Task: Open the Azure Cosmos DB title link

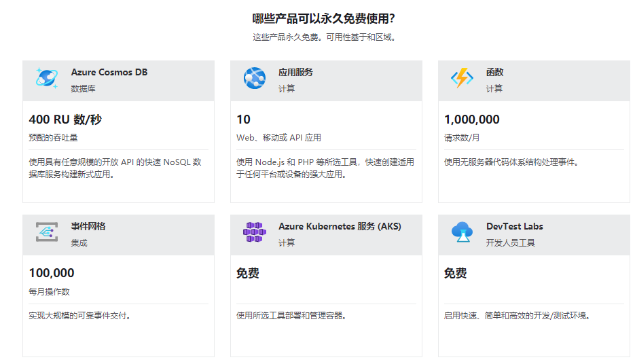Action: coord(109,72)
